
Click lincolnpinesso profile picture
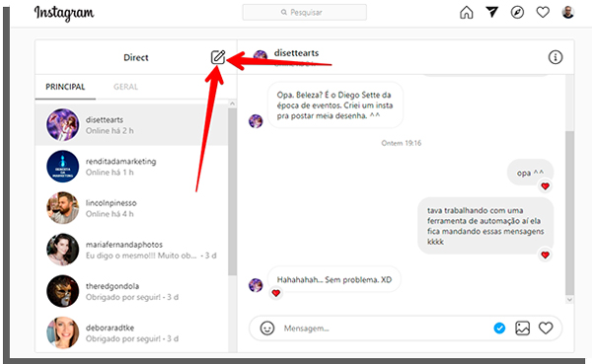click(63, 208)
